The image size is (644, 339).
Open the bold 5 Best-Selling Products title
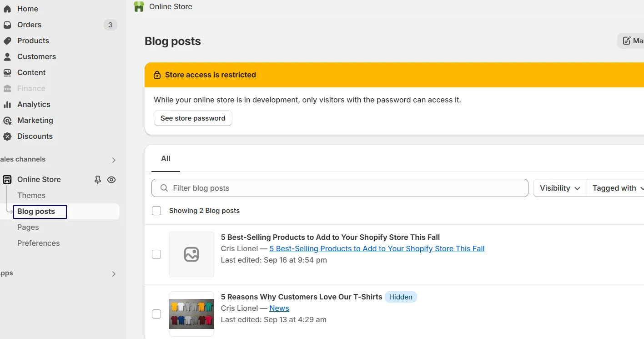coord(330,237)
